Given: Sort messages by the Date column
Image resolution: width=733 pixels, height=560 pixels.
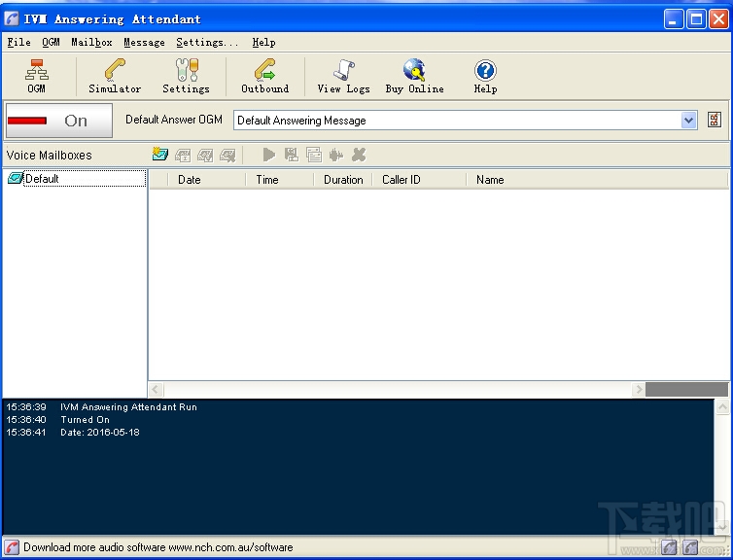Looking at the screenshot, I should click(190, 180).
